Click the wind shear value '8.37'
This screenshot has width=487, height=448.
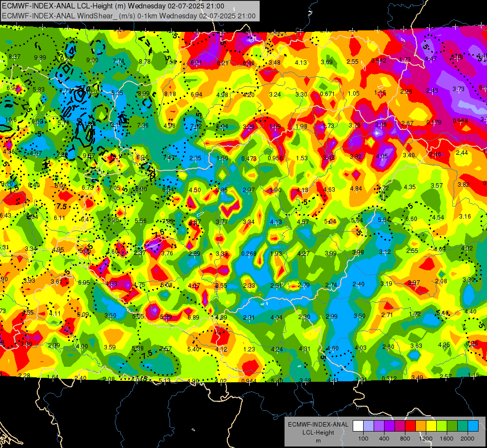14,57
